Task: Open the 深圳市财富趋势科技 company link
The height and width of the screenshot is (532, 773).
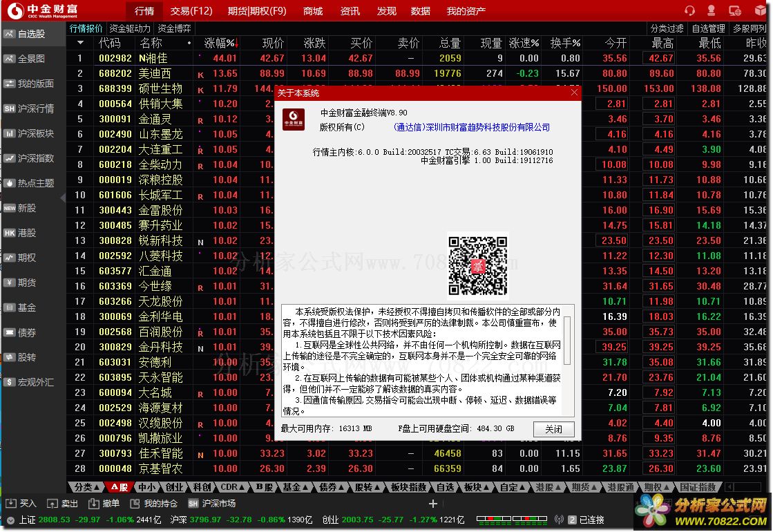Action: coord(472,127)
